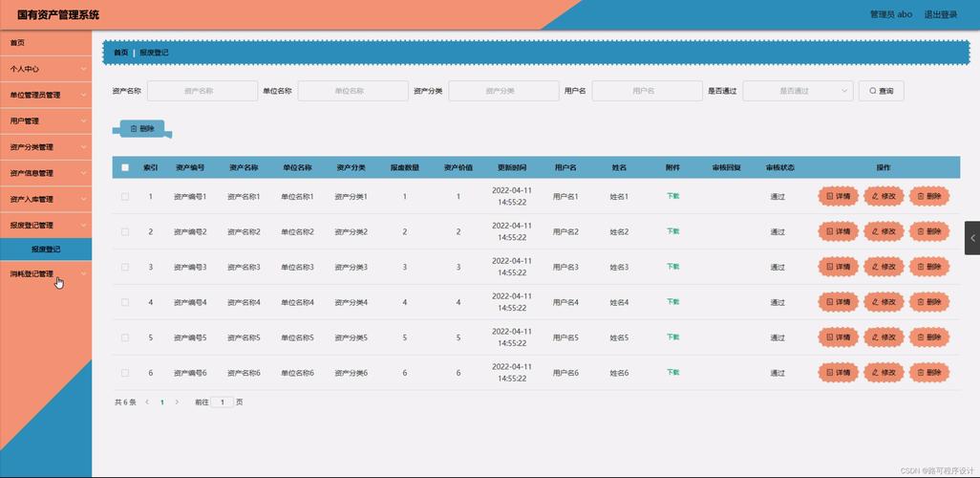Check the checkbox for row 资产编号5

125,337
